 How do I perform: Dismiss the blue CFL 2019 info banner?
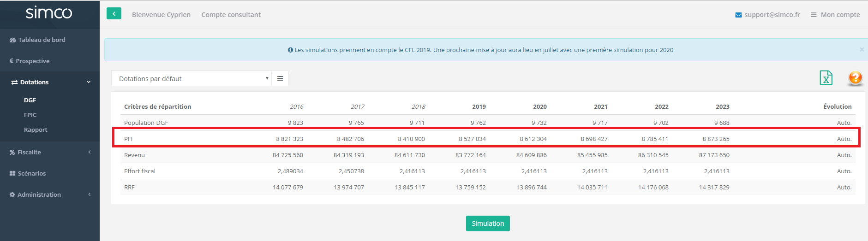pyautogui.click(x=862, y=49)
